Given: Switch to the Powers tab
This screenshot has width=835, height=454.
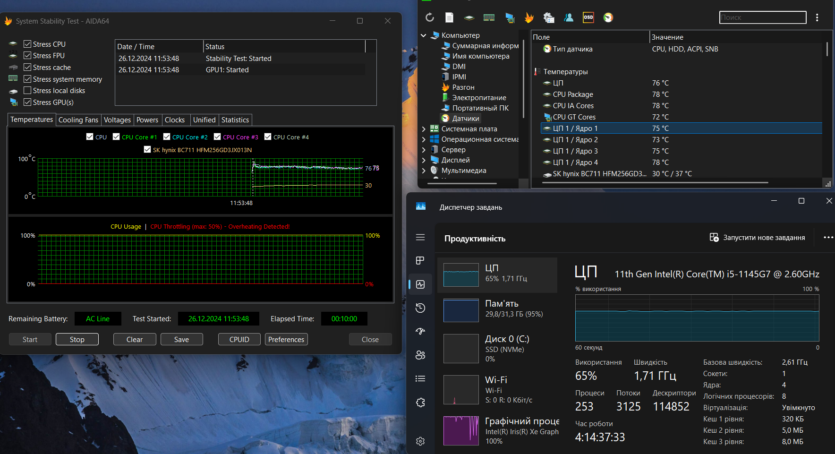Looking at the screenshot, I should pos(147,120).
